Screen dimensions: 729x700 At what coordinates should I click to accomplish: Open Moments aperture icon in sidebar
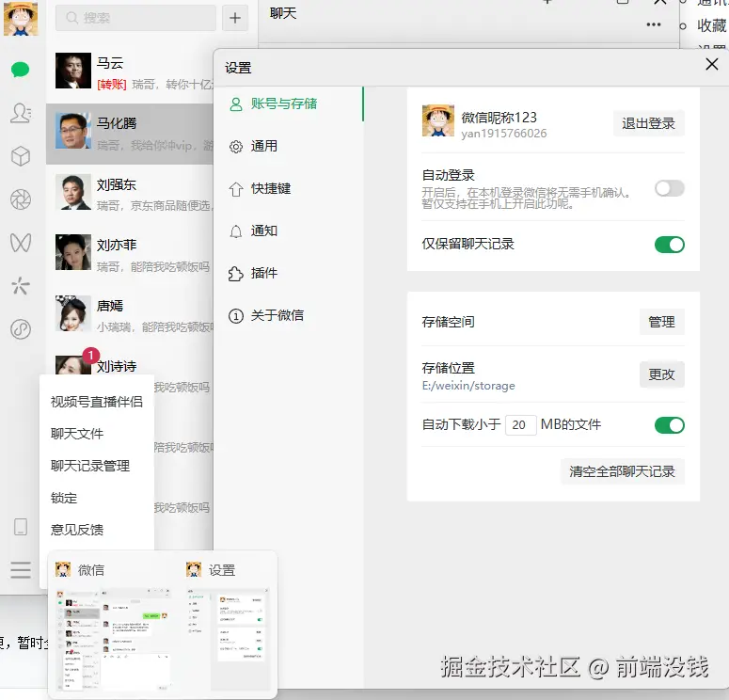click(21, 199)
